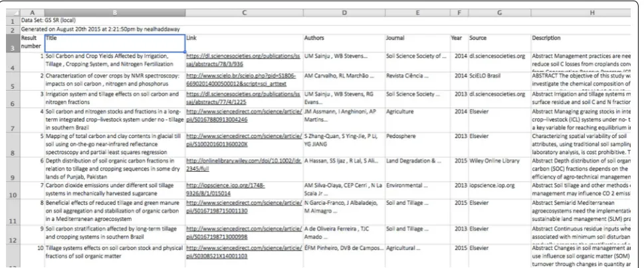Select column C header
This screenshot has height=268, width=644.
[x=244, y=13]
